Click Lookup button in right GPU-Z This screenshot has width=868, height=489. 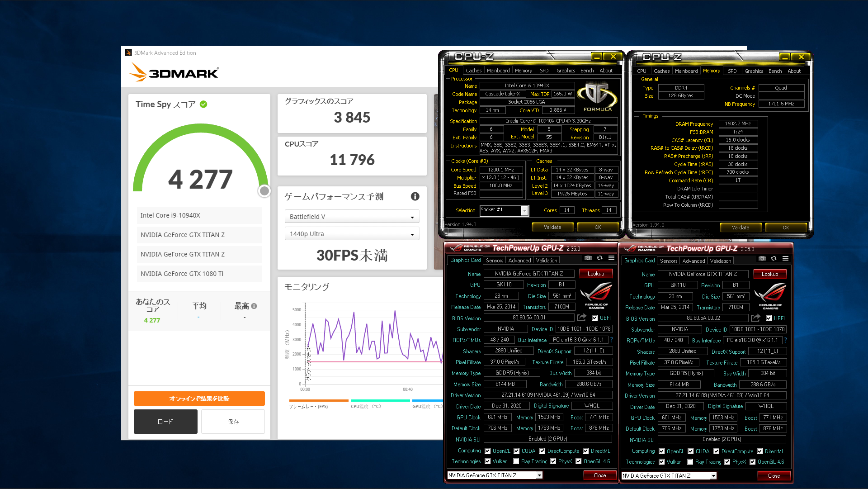point(769,274)
